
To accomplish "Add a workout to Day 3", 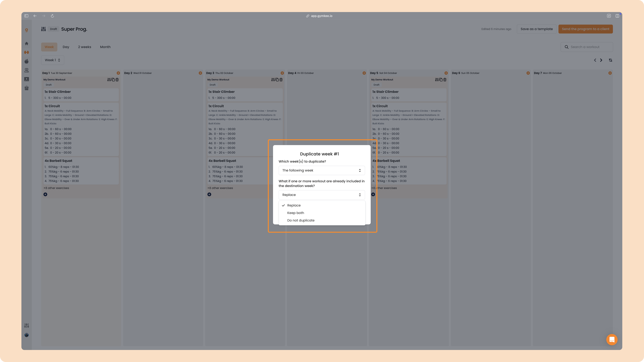I will coord(282,73).
